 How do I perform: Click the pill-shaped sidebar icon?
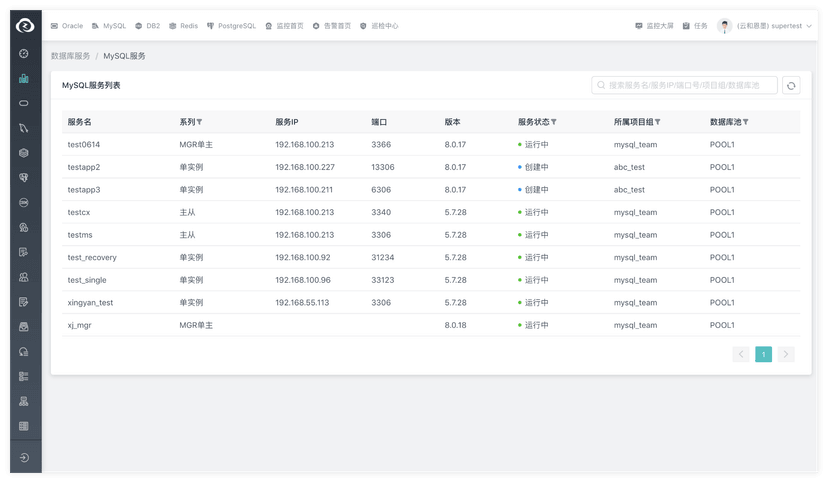24,103
